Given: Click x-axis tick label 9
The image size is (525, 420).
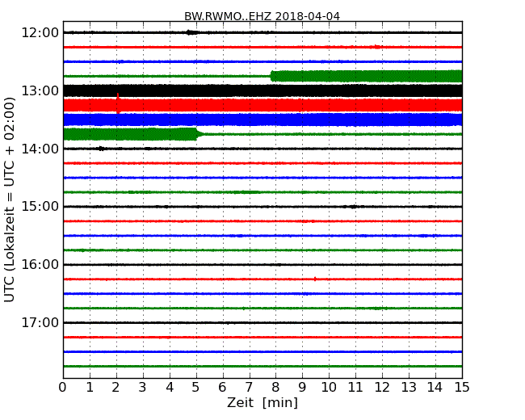Looking at the screenshot, I should (x=302, y=388).
